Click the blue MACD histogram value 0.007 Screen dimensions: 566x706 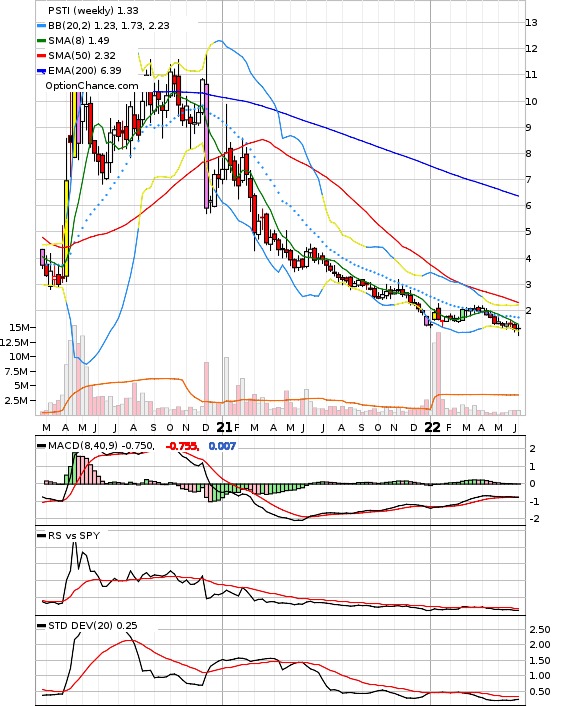222,446
